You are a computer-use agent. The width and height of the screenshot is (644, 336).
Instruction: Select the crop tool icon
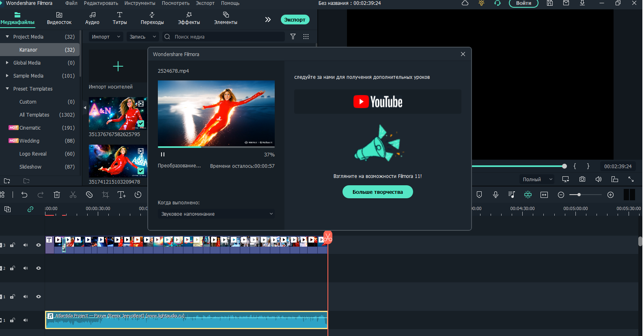(x=106, y=195)
